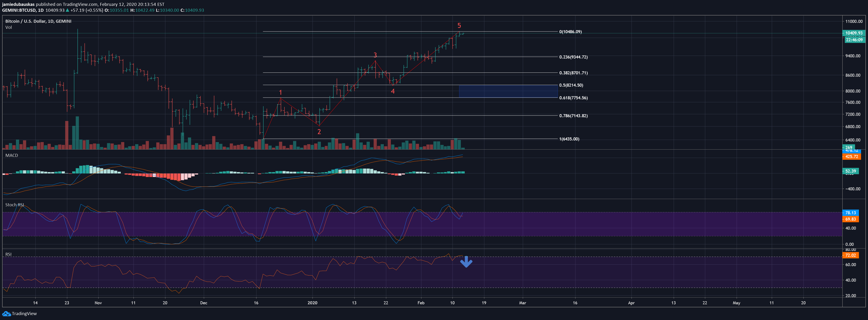Click the blue down arrow in RSI panel
This screenshot has width=868, height=320.
click(x=466, y=262)
